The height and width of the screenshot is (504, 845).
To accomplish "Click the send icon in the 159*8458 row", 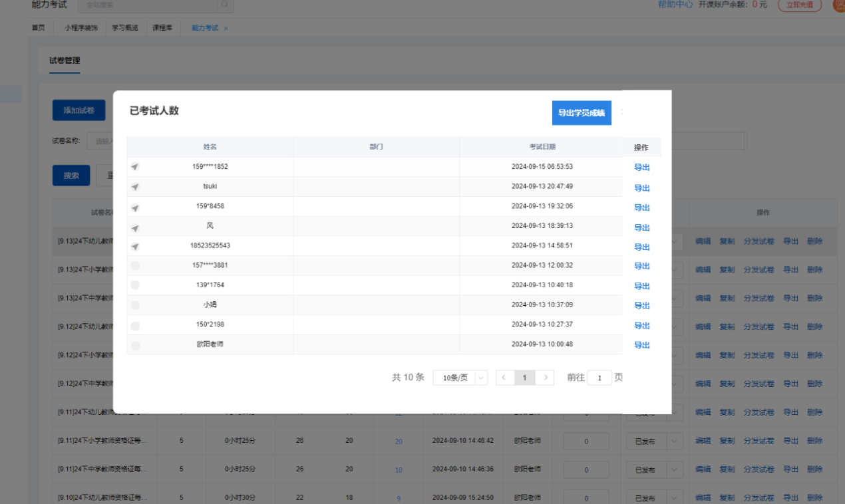I will pos(135,207).
